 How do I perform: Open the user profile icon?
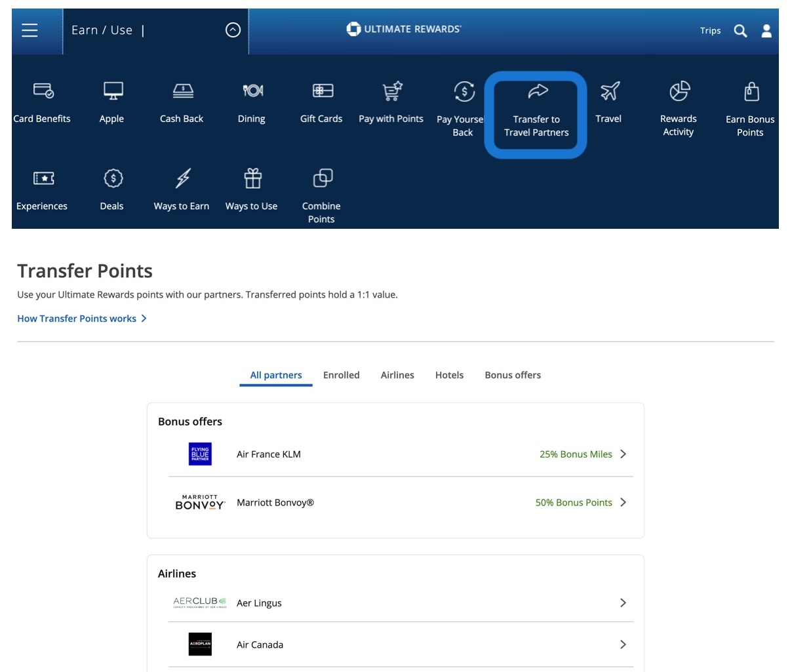pyautogui.click(x=766, y=31)
